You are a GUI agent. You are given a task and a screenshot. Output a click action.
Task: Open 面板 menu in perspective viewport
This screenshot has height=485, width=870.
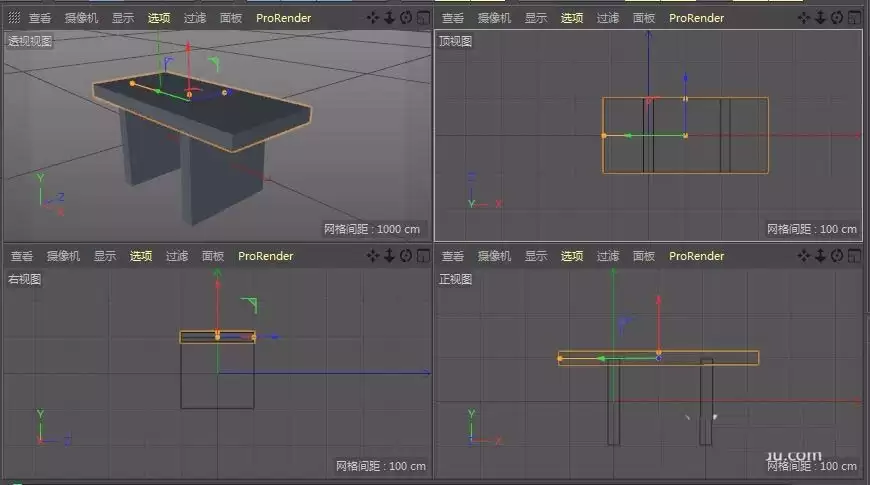(231, 18)
